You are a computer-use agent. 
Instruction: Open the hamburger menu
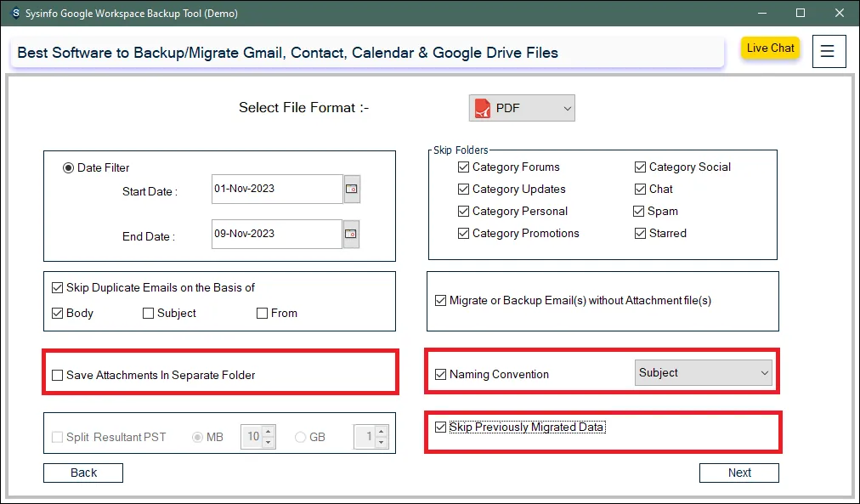829,51
